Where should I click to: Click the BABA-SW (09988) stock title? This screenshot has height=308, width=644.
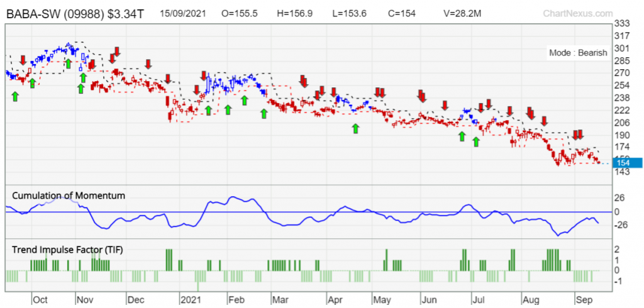click(x=55, y=14)
